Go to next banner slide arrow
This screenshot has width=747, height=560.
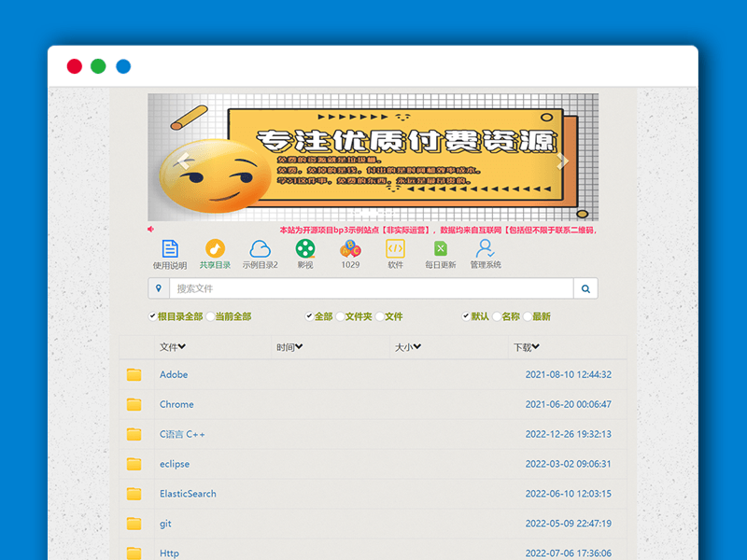562,161
